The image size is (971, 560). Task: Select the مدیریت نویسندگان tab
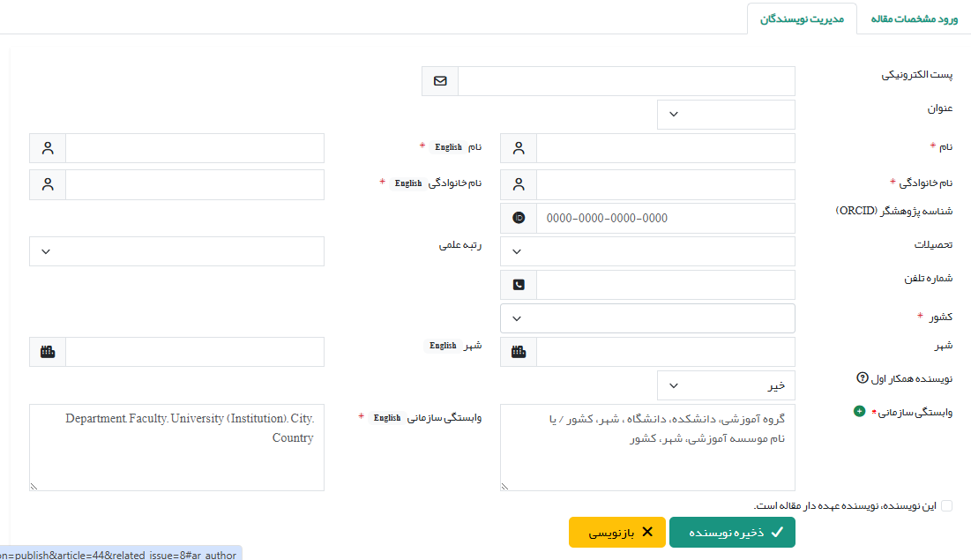pyautogui.click(x=802, y=19)
